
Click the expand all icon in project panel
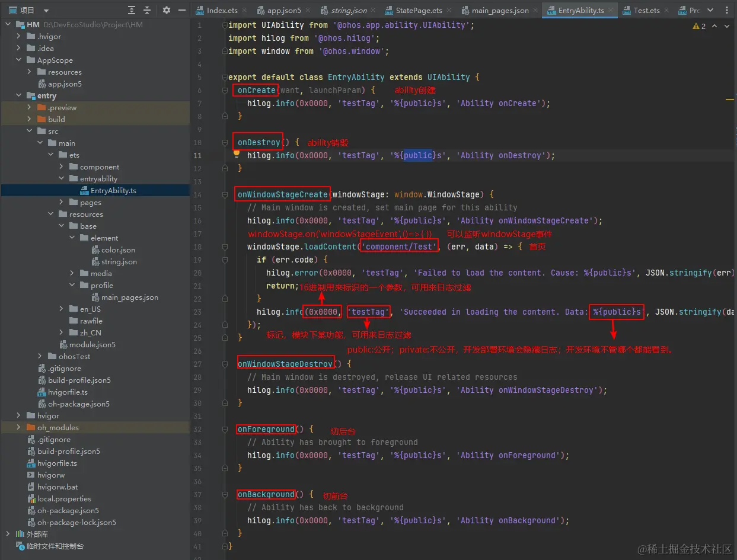click(132, 10)
